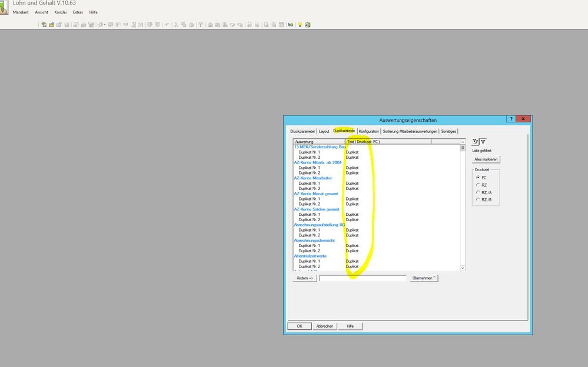The image size is (588, 367).
Task: Click the list scrollbar down arrow
Action: 463,268
